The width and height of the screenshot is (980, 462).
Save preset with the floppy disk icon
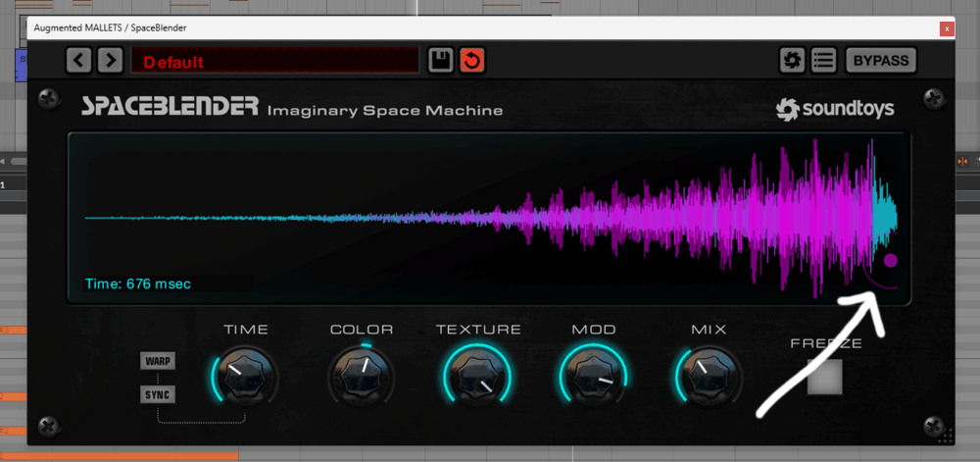pos(441,61)
